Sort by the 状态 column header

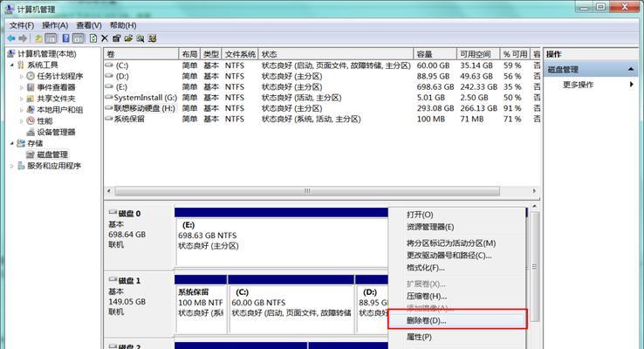tap(336, 54)
